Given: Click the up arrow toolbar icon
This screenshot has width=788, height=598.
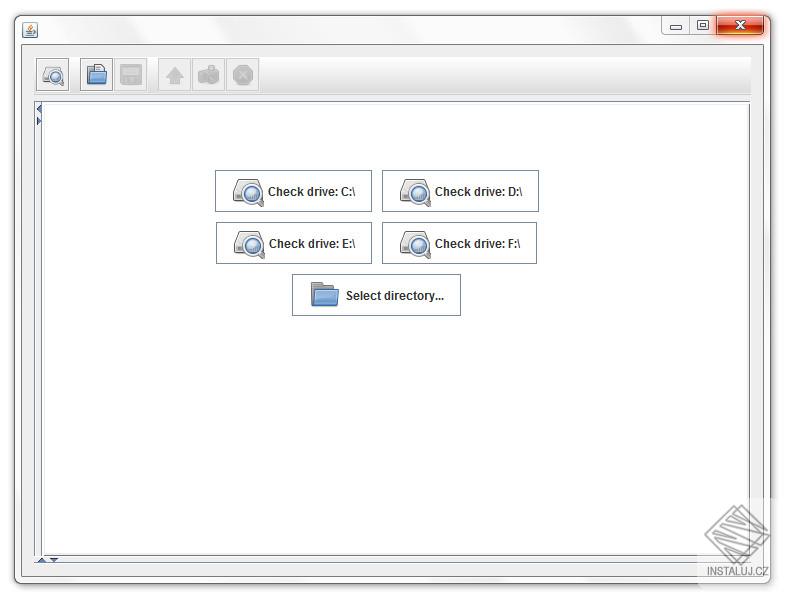Looking at the screenshot, I should (x=174, y=75).
